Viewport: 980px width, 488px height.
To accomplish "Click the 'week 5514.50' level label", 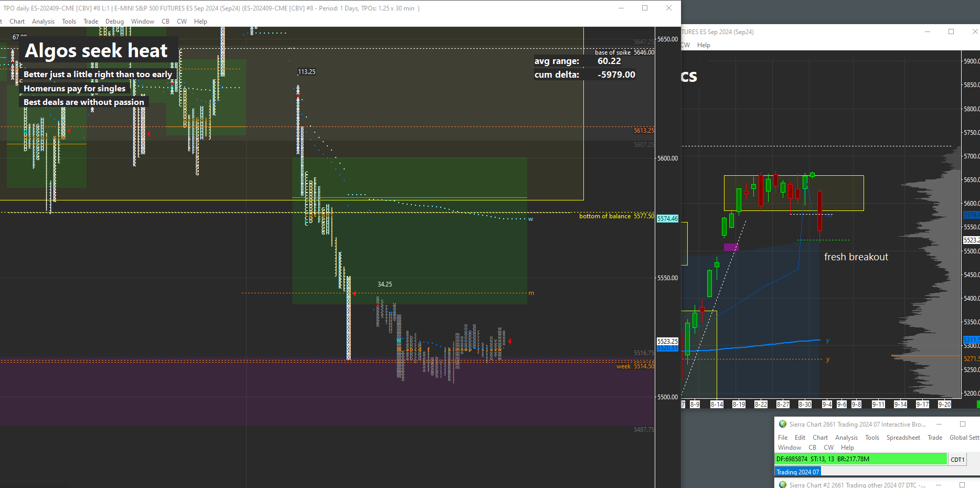I will [x=635, y=366].
